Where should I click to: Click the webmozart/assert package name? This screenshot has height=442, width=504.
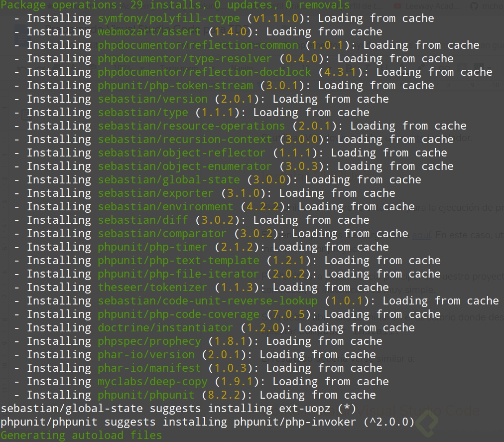(149, 32)
